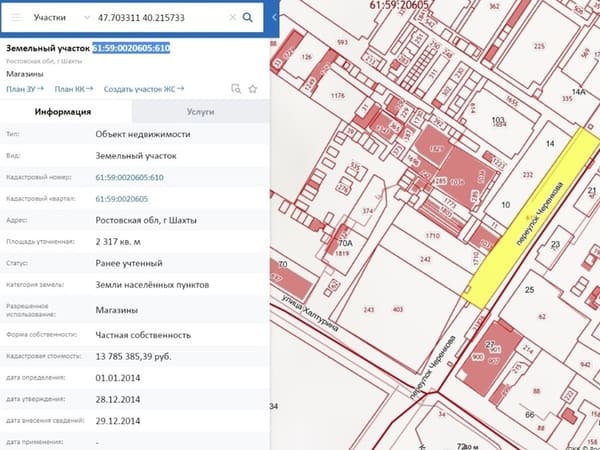The width and height of the screenshot is (600, 450).
Task: Open cadastral quarter 61:59:0020605 link
Action: (x=122, y=199)
